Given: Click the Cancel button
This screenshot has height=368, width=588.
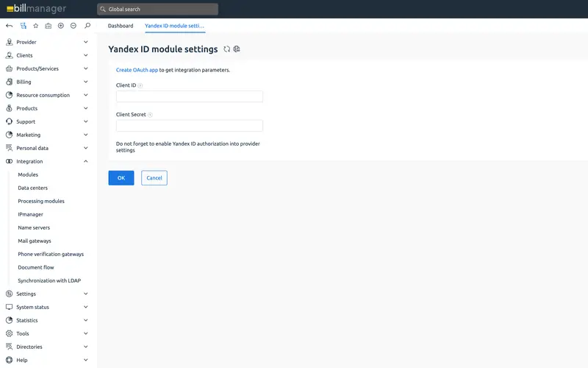Looking at the screenshot, I should click(154, 178).
